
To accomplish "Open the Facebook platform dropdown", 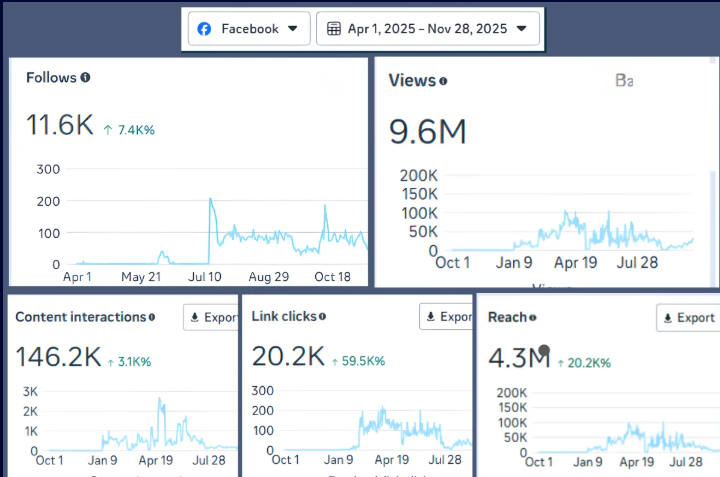I will click(x=249, y=28).
